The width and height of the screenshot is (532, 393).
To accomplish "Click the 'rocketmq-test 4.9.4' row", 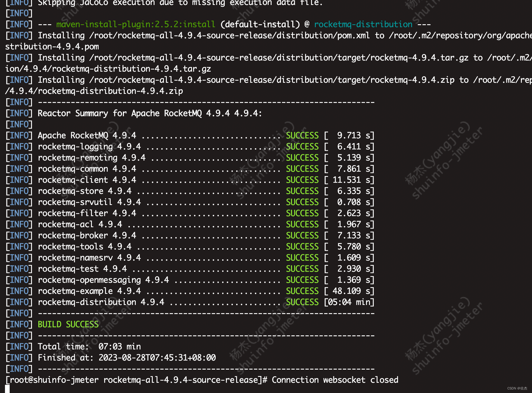I will [190, 269].
